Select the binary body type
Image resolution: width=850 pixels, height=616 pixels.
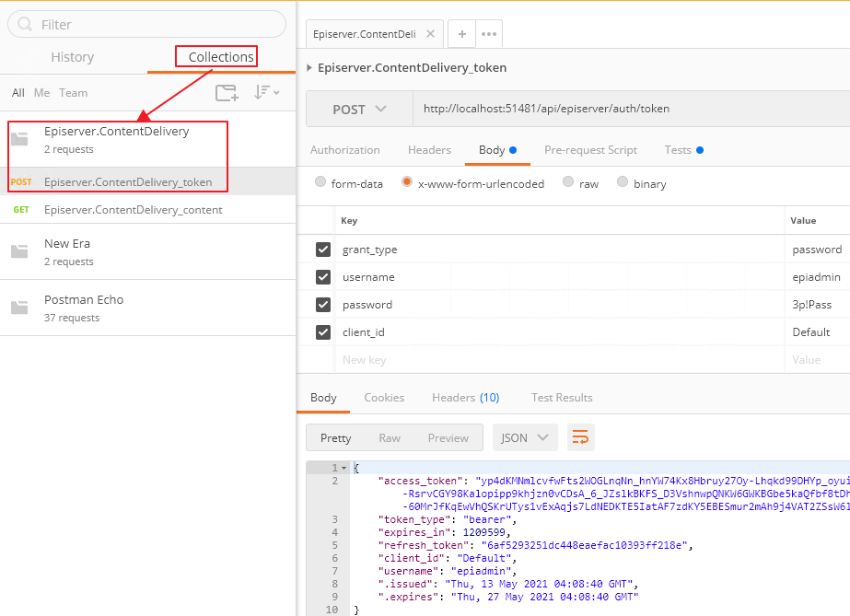623,181
